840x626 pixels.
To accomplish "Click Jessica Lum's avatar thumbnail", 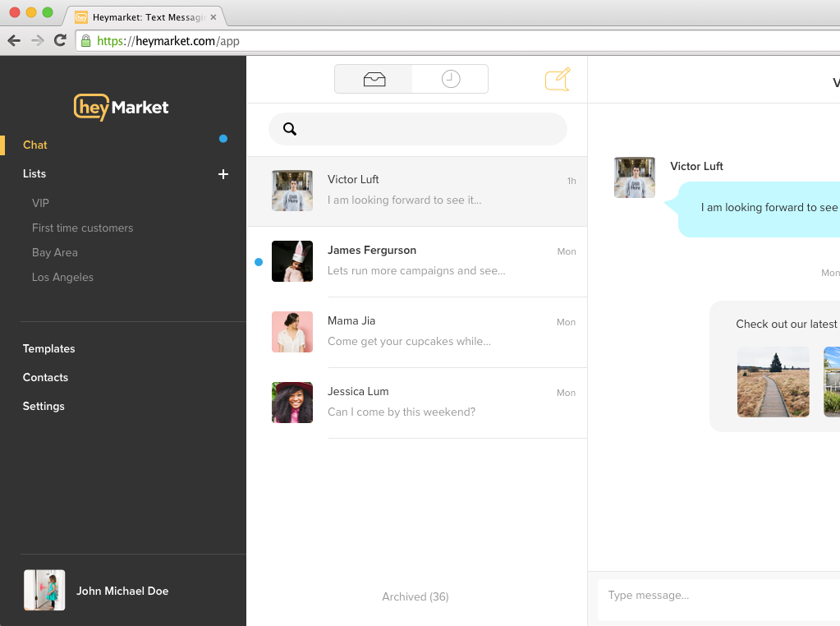I will click(x=292, y=403).
